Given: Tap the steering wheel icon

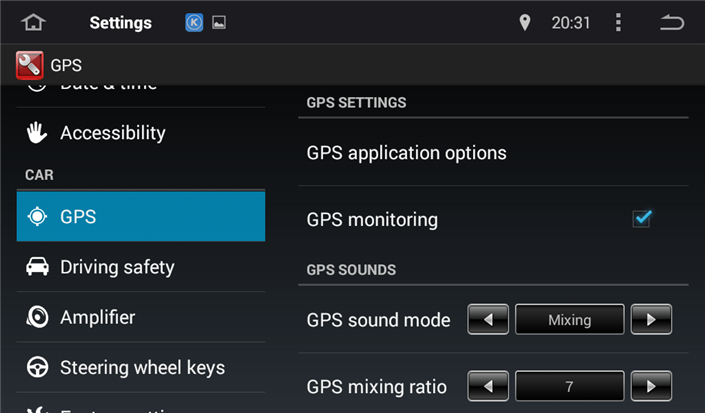Looking at the screenshot, I should (37, 367).
